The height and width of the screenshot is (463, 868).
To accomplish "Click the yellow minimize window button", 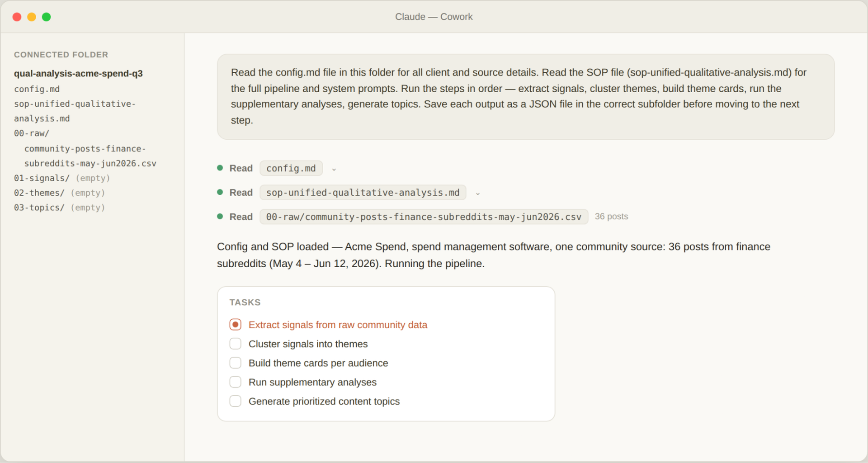I will [32, 17].
